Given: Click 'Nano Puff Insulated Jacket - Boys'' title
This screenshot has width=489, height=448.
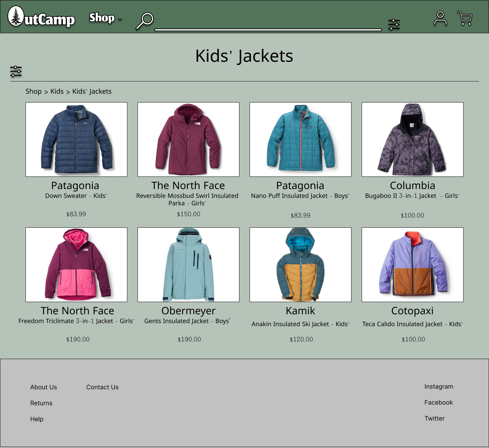Looking at the screenshot, I should (x=300, y=196).
